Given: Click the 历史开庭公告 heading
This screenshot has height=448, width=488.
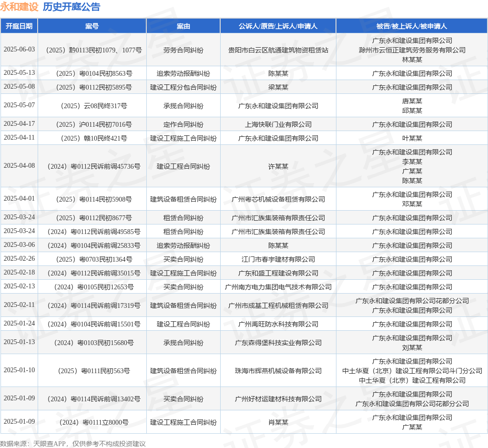Looking at the screenshot, I should (x=71, y=7).
